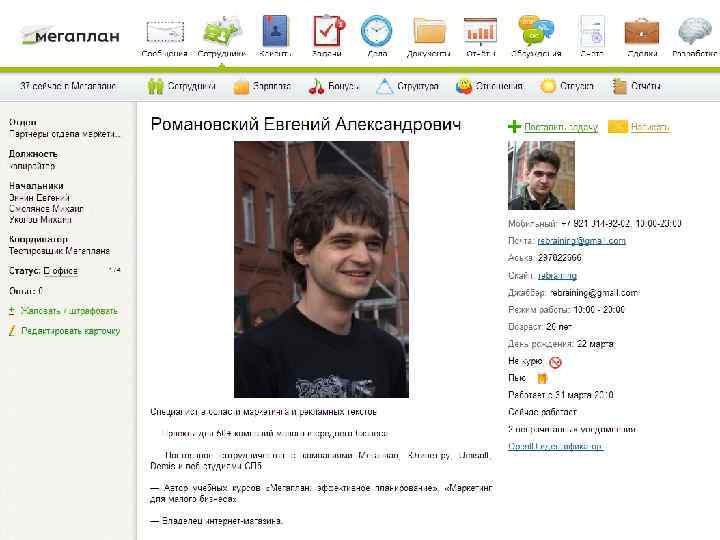Open the reports chart board icon

[x=480, y=31]
